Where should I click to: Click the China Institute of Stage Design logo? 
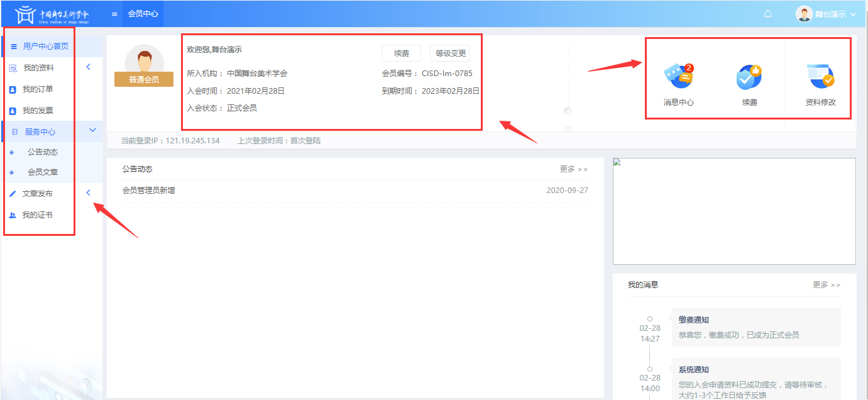52,14
